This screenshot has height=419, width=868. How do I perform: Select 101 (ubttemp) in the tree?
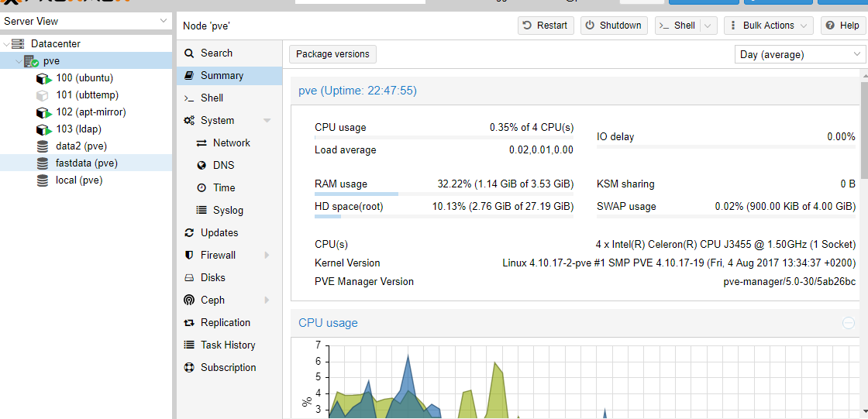click(x=86, y=95)
